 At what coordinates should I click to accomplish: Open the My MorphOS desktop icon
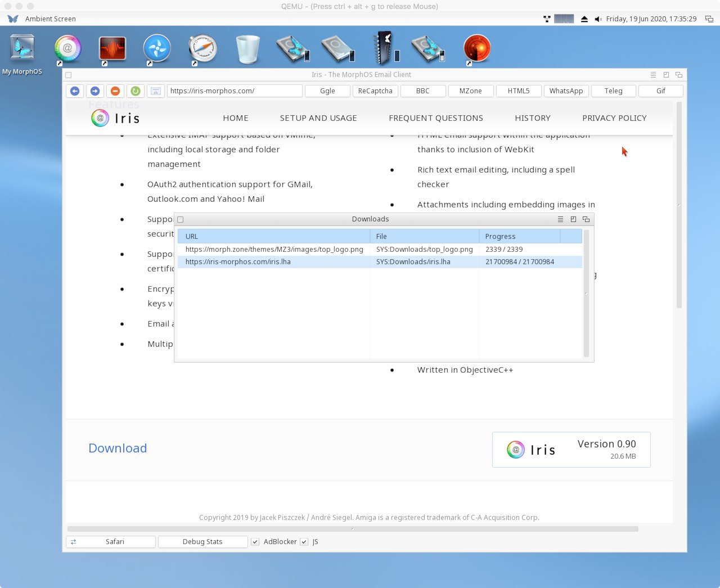point(22,48)
